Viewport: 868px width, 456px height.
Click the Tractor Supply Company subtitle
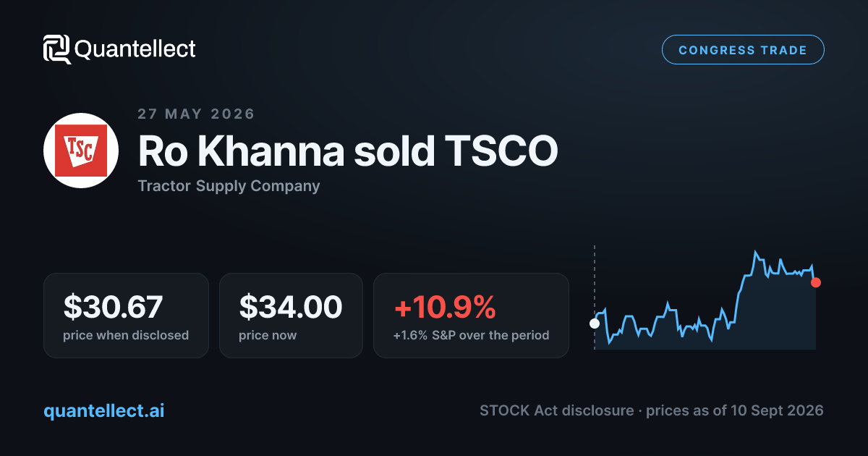click(229, 186)
